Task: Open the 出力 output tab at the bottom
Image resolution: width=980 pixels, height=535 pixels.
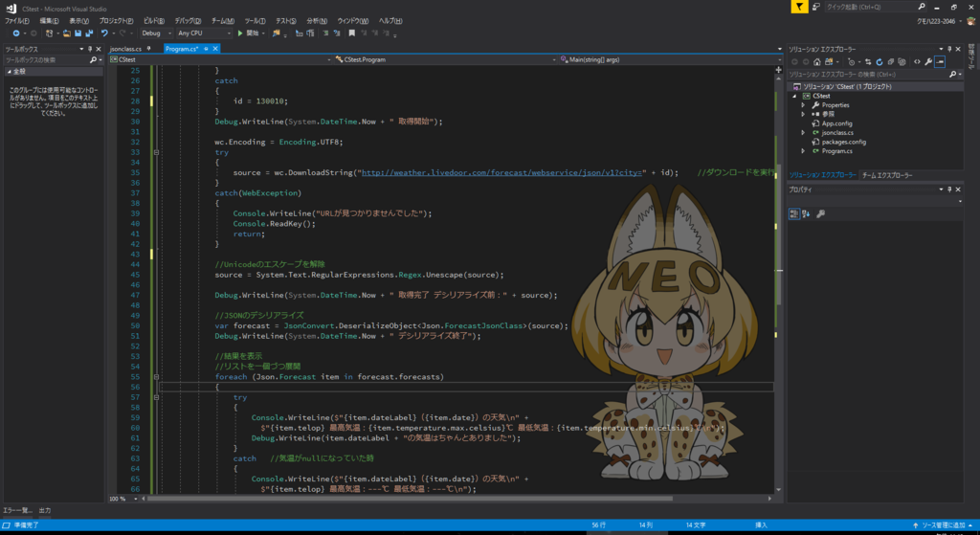Action: (44, 510)
